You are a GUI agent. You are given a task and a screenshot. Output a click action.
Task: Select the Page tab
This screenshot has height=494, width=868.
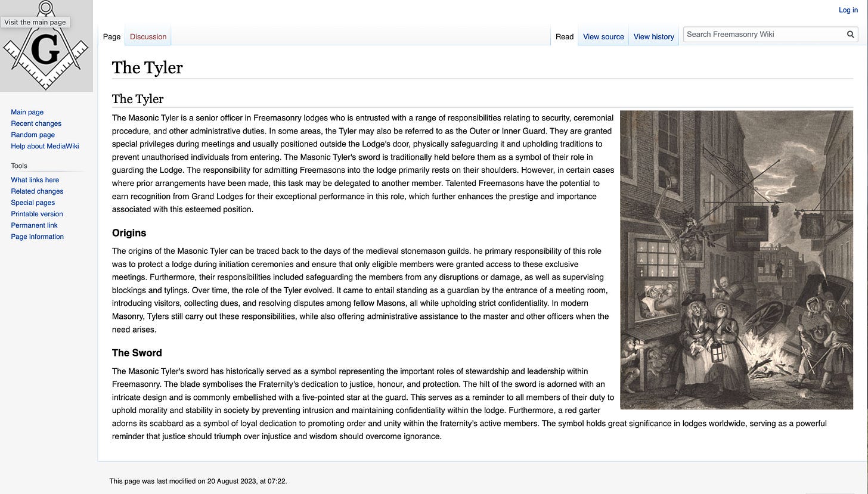111,36
